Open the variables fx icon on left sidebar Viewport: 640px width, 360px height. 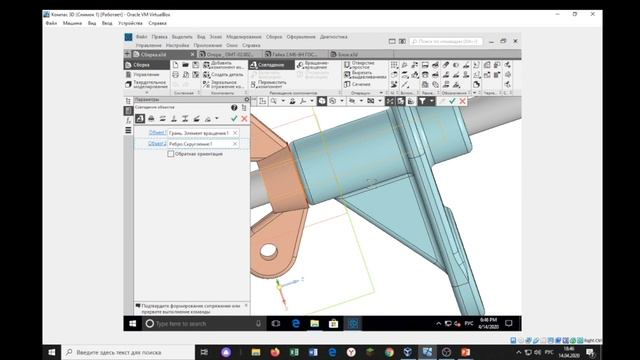(128, 120)
